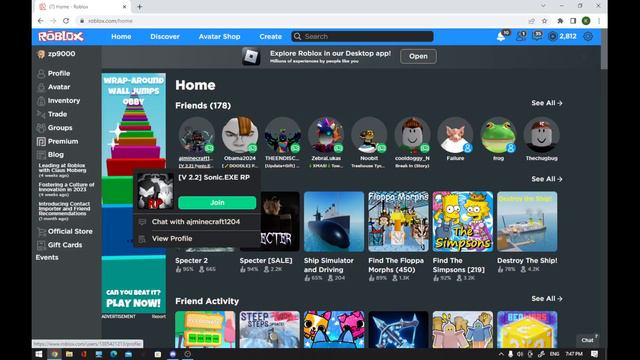The image size is (640, 360).
Task: Click the Roblox logo
Action: coord(61,36)
